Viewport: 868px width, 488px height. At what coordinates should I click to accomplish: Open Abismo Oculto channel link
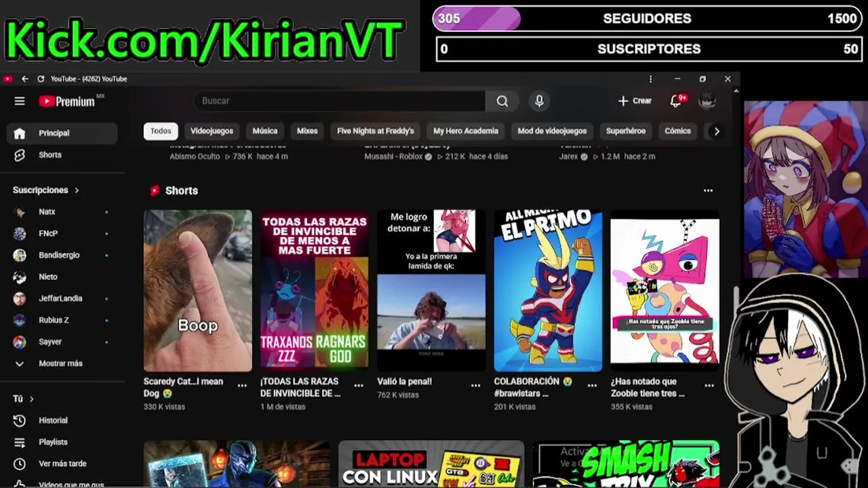click(195, 157)
